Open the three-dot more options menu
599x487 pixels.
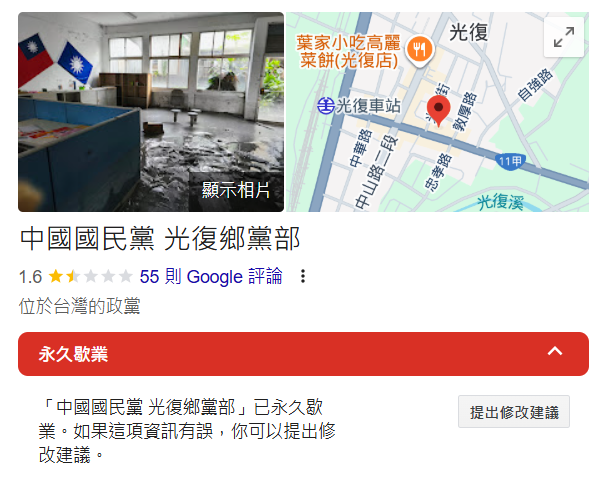click(303, 276)
